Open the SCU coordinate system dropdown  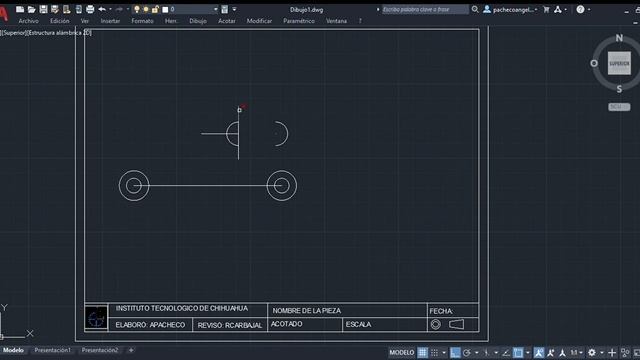click(619, 107)
